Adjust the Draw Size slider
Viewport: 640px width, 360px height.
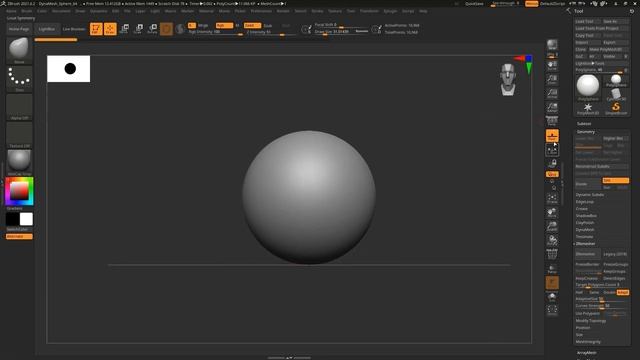[x=341, y=31]
